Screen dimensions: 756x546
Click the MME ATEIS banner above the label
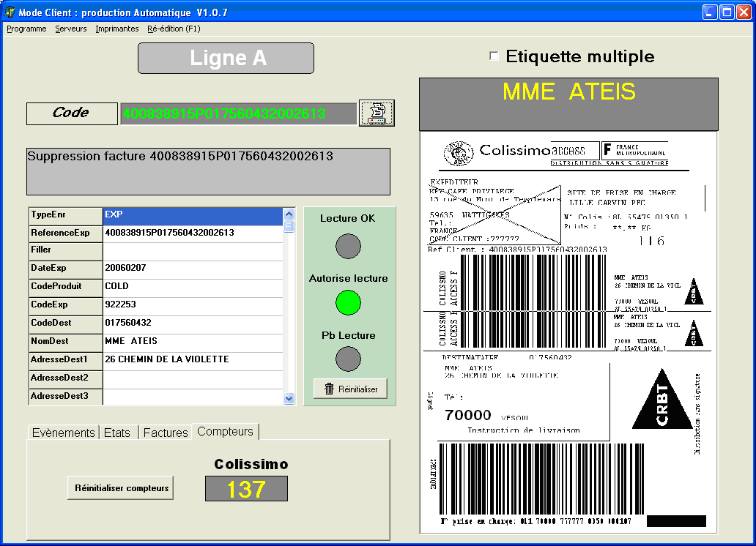(x=568, y=104)
